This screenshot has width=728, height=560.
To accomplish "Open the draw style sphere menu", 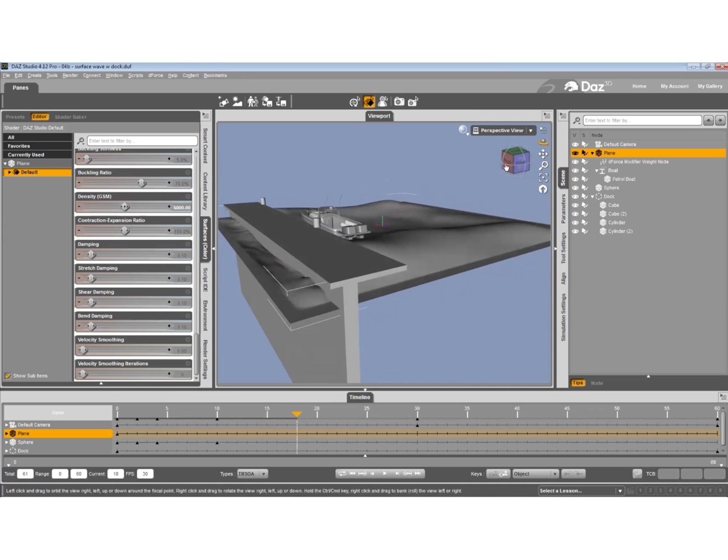I will click(463, 130).
